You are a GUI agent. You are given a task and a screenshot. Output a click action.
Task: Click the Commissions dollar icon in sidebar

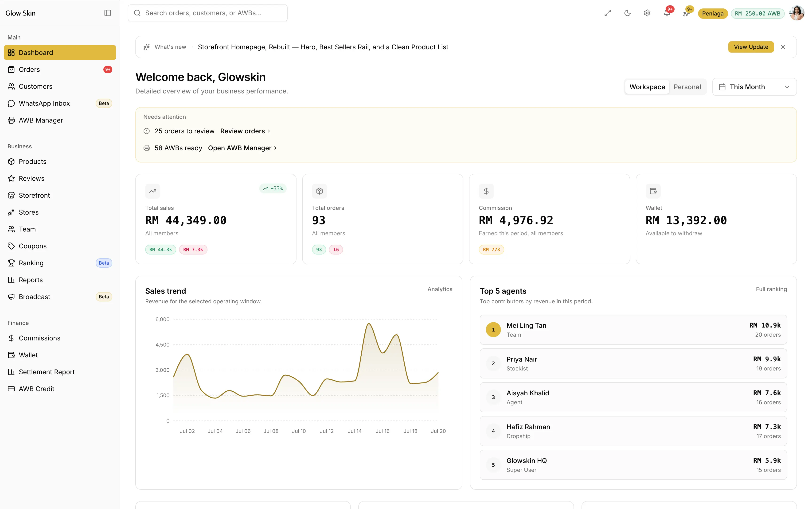12,338
